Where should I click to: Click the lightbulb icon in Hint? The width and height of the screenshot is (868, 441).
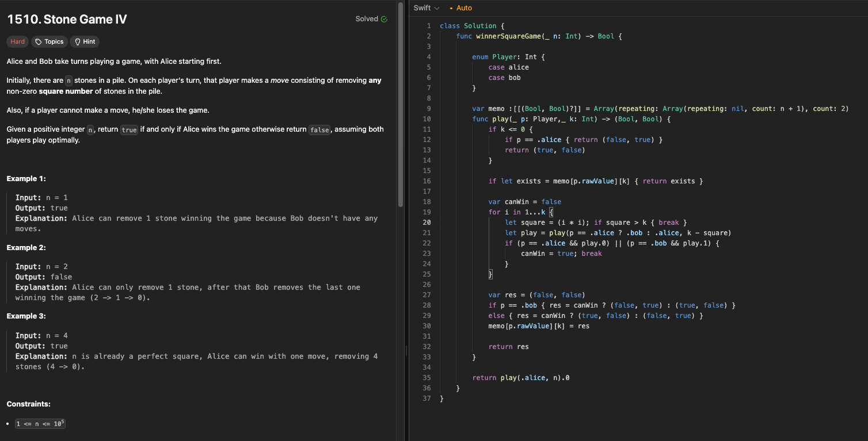[77, 41]
